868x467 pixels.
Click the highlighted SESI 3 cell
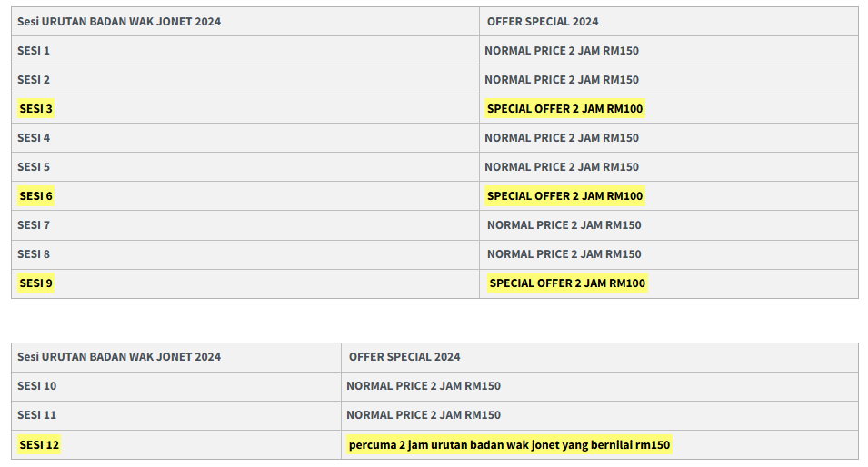(x=36, y=109)
